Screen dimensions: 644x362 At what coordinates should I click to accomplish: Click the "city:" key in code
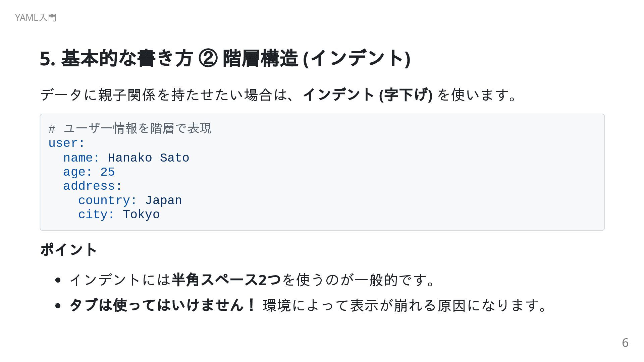[96, 215]
